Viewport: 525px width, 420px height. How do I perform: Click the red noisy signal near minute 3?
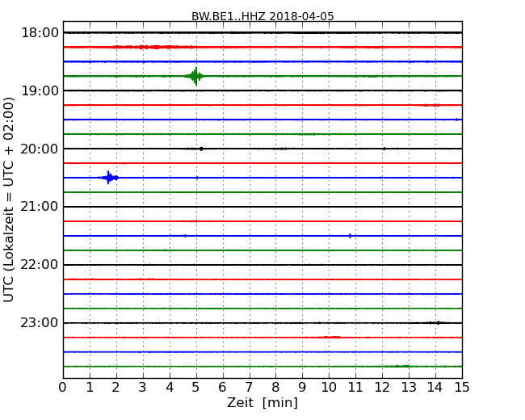pos(151,47)
